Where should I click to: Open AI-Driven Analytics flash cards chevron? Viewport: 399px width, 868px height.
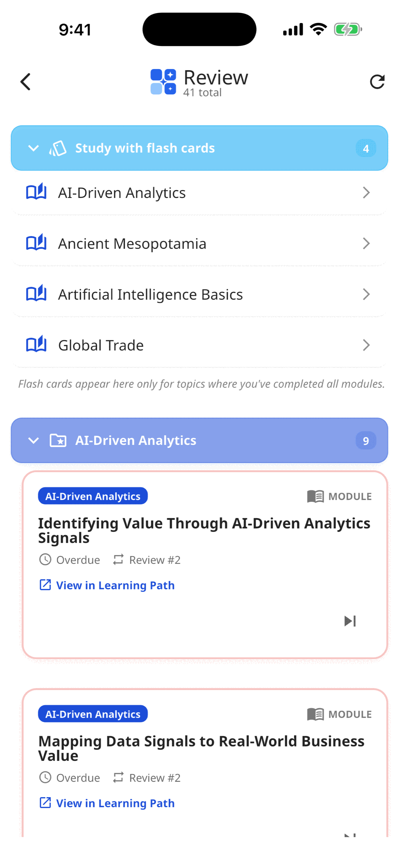click(366, 193)
